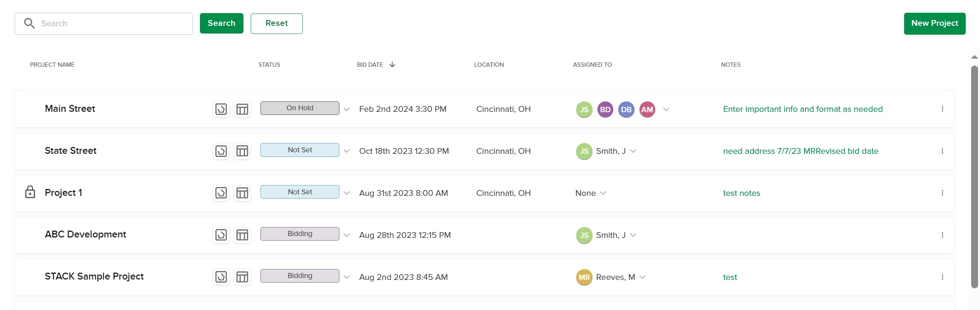Open three-dot menu for STACK Sample Project
The width and height of the screenshot is (980, 310).
(x=942, y=277)
